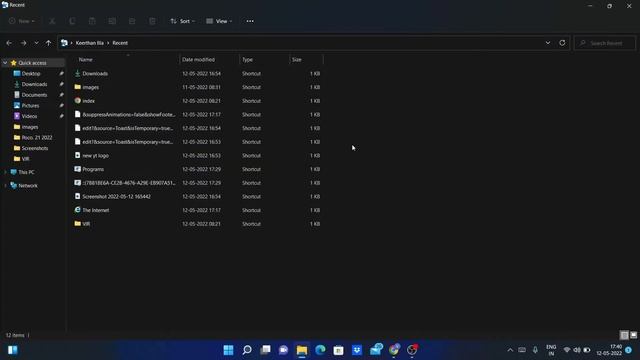
Task: Open the See more ellipsis menu
Action: point(250,21)
